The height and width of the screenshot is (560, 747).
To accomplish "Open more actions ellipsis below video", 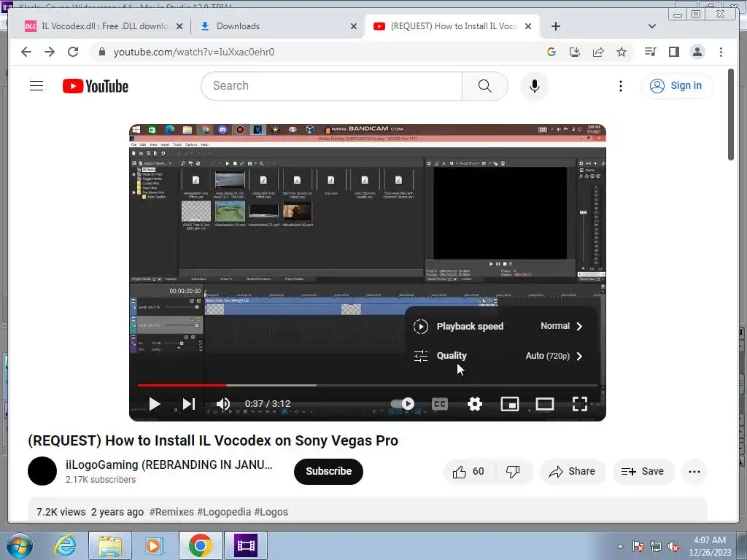I will (x=694, y=472).
